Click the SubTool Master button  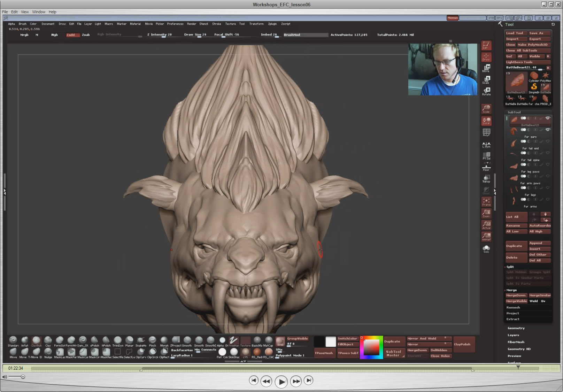(x=394, y=353)
